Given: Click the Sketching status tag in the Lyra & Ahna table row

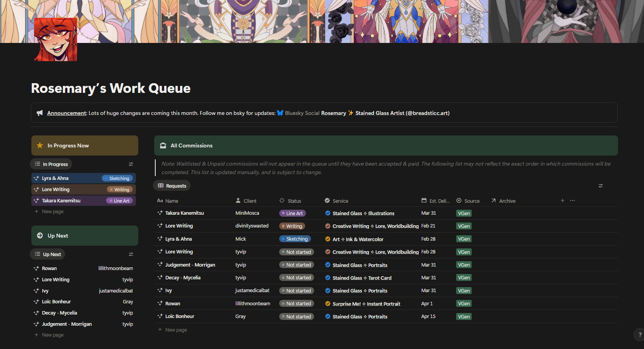Looking at the screenshot, I should pyautogui.click(x=295, y=239).
